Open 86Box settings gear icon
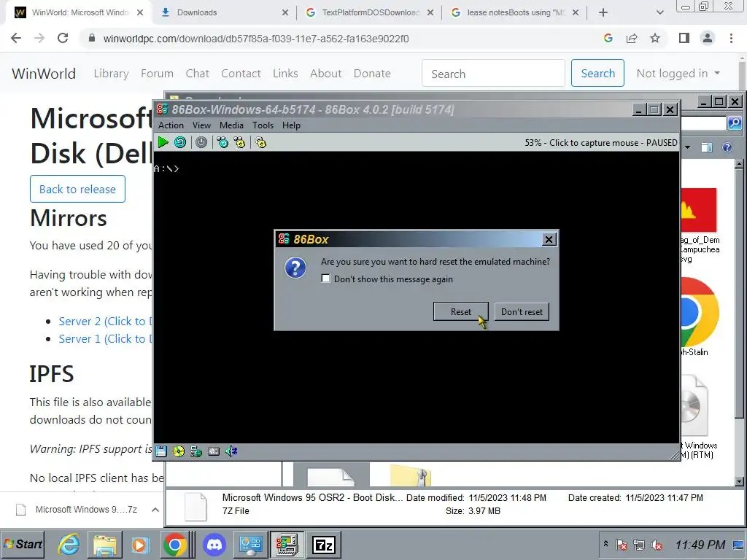 [260, 142]
